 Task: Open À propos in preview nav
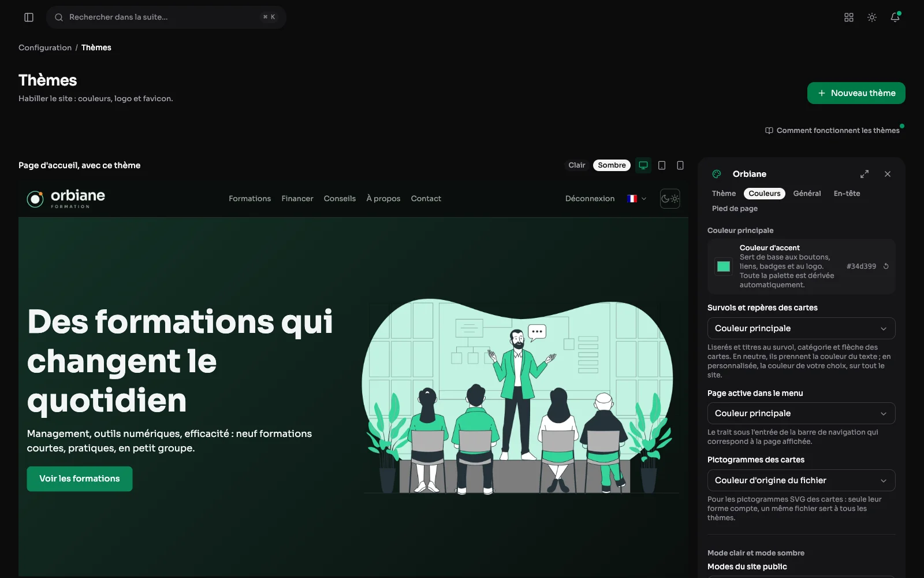[x=383, y=199]
